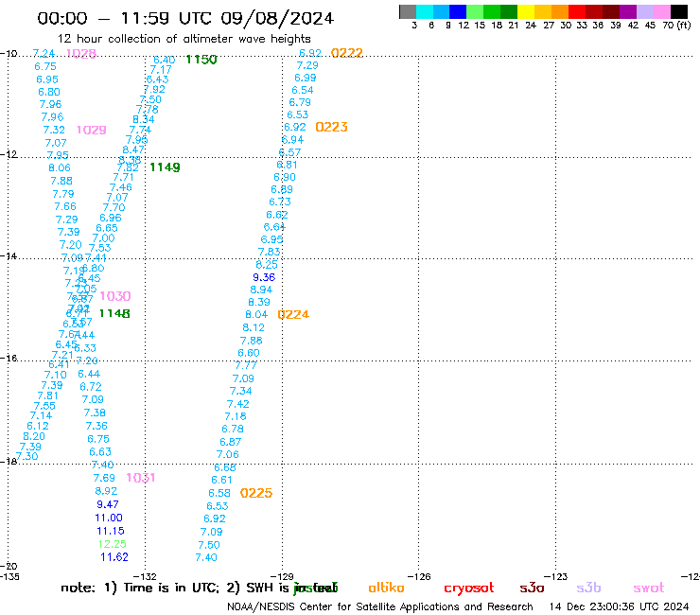Select the wave height value 11.00

coord(109,518)
